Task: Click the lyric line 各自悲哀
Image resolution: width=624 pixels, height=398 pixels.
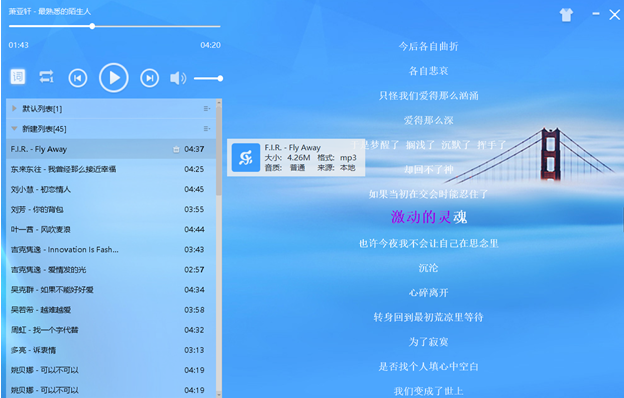Action: point(429,71)
